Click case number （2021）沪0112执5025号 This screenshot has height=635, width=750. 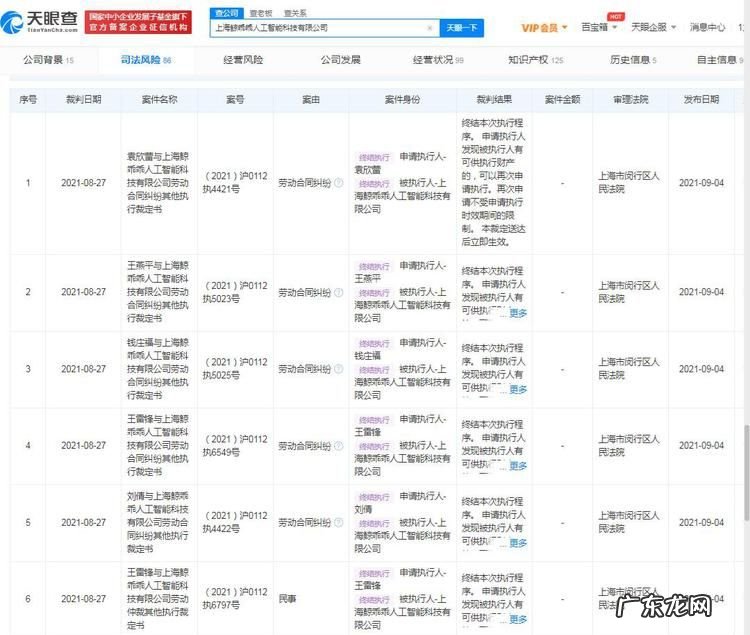[235, 369]
